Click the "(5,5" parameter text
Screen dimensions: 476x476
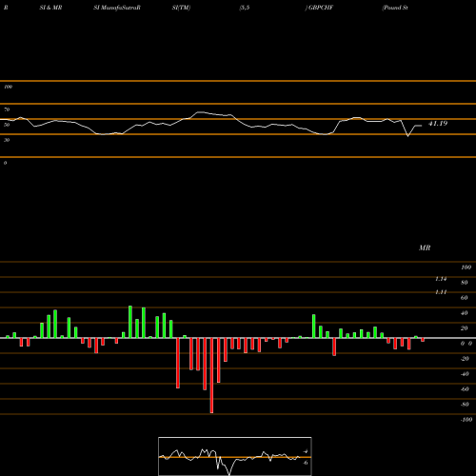click(245, 8)
